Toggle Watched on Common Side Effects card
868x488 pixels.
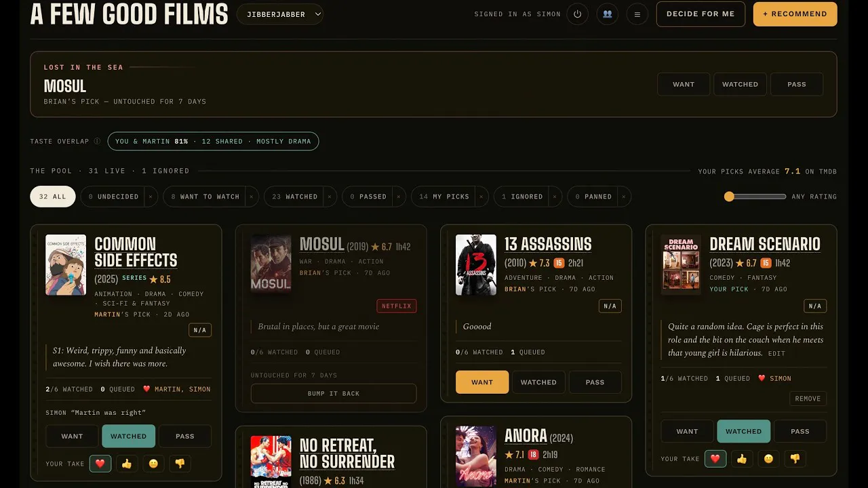pos(129,436)
